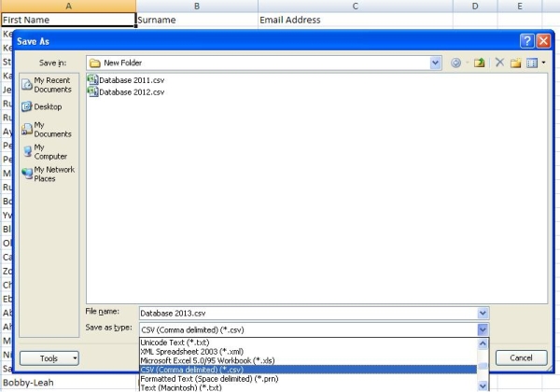Go up one folder level
Screen dimensions: 560x392
pyautogui.click(x=479, y=63)
